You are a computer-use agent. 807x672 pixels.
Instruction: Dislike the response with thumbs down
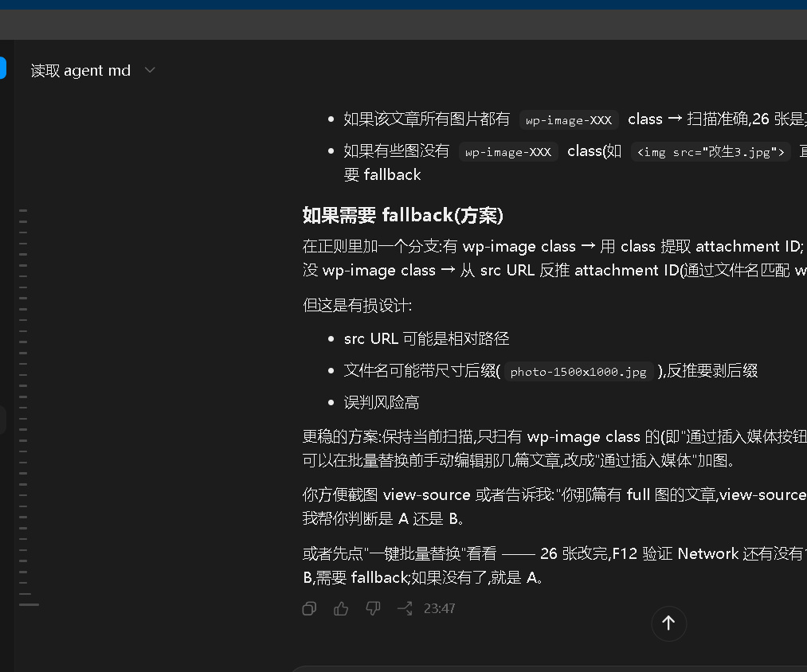click(373, 609)
